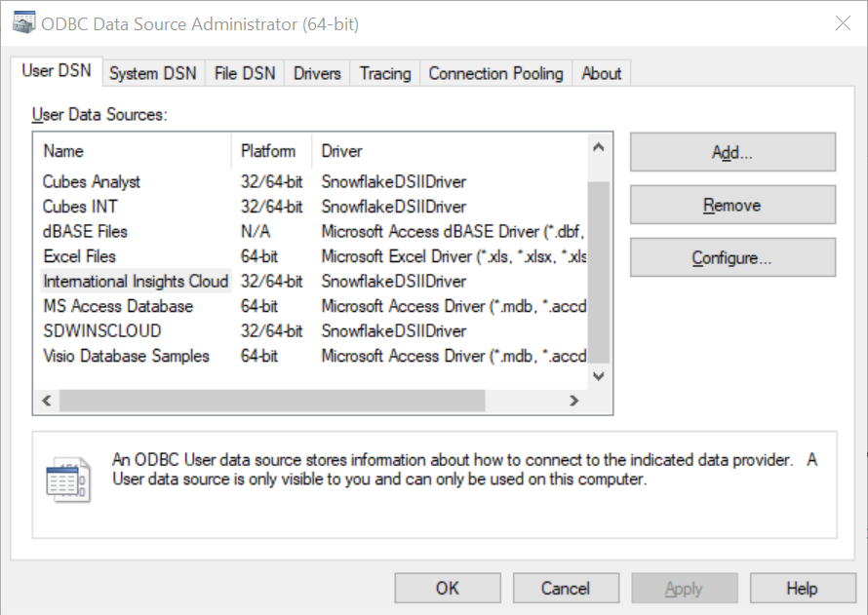Select the SDWINSCLOUD data source

pos(102,330)
